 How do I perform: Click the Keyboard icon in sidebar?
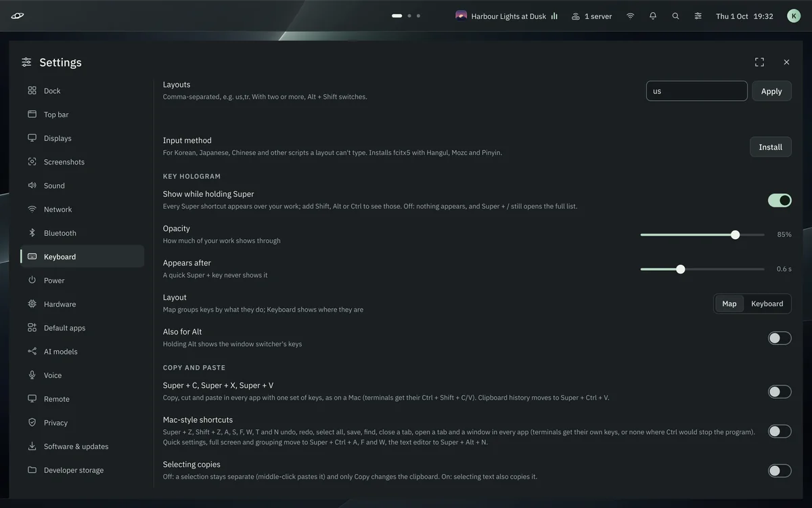32,257
